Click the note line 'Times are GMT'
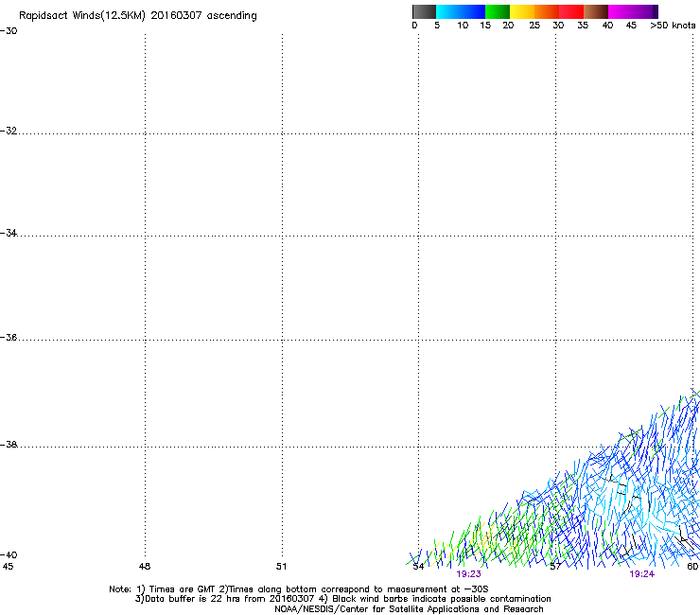The width and height of the screenshot is (700, 615). (x=299, y=589)
